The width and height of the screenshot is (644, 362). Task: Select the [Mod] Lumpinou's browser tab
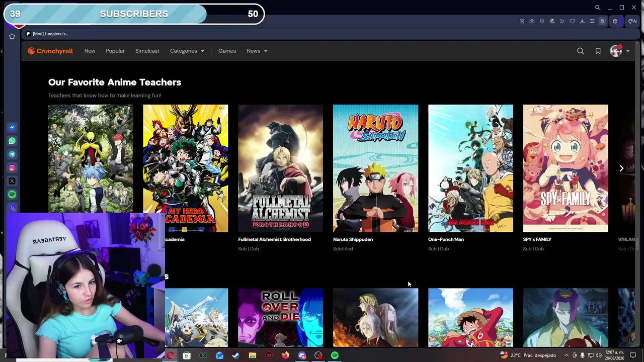[47, 34]
